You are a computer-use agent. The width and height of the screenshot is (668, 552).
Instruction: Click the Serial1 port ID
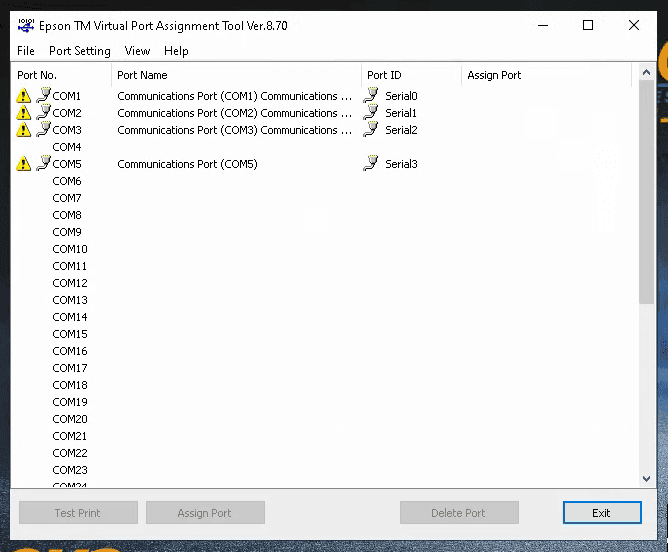tap(401, 113)
